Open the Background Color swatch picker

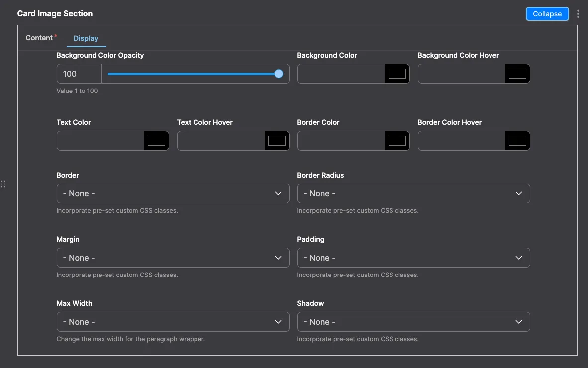[397, 74]
